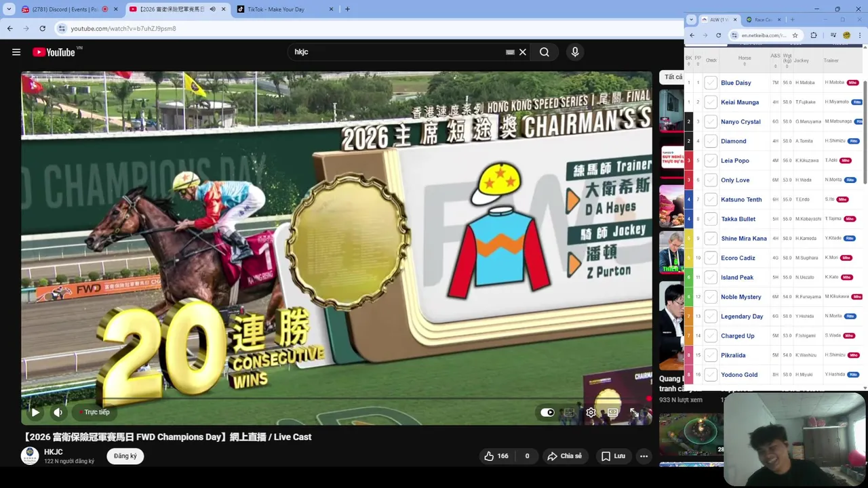Open the Noble Mystery horse link

click(741, 297)
